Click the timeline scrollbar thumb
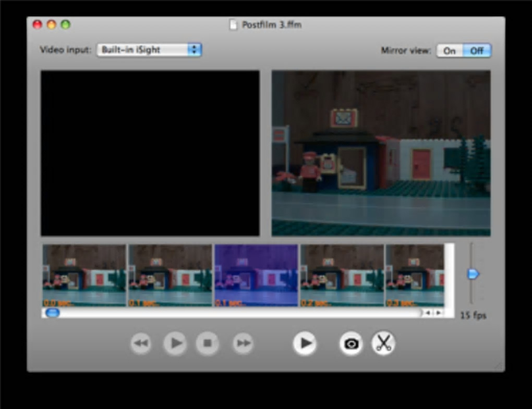Screen dimensions: 532x409 tap(52, 313)
